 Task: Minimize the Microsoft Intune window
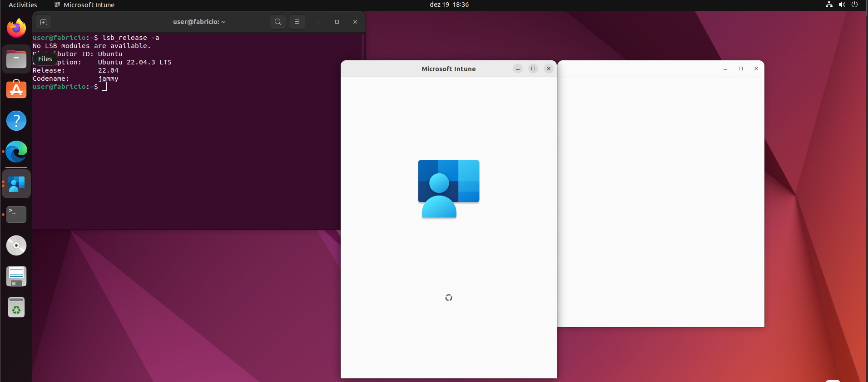click(x=518, y=69)
